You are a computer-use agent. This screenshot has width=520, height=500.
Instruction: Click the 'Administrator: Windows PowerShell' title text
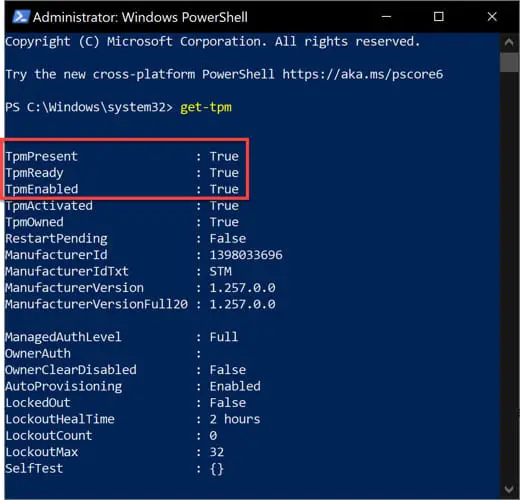coord(140,17)
